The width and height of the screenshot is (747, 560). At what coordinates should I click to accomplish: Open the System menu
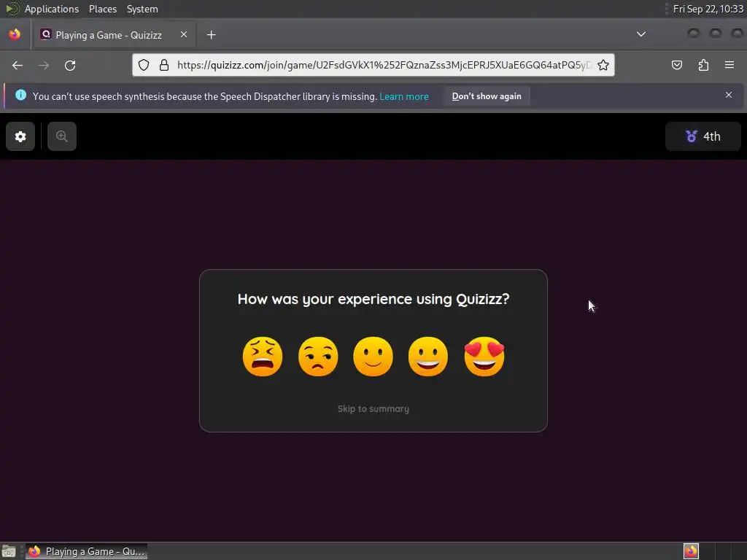(142, 9)
